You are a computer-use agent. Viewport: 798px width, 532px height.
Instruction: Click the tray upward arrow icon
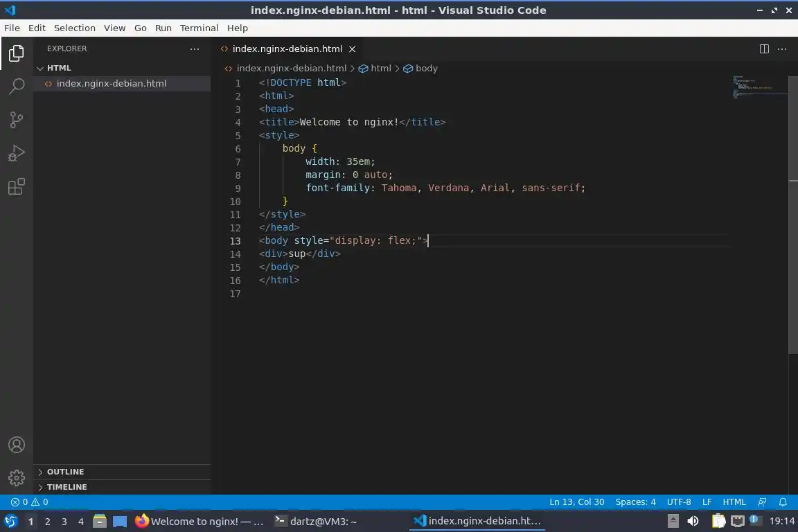pyautogui.click(x=673, y=521)
